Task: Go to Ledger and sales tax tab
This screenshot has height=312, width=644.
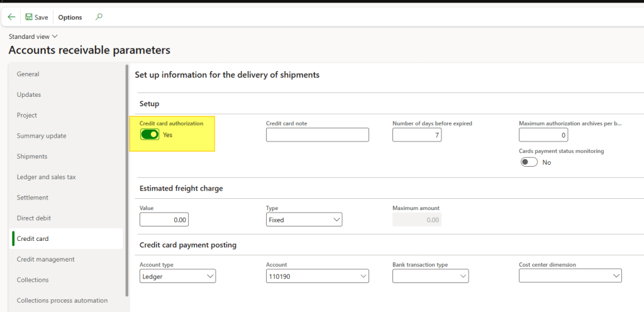Action: [x=46, y=177]
